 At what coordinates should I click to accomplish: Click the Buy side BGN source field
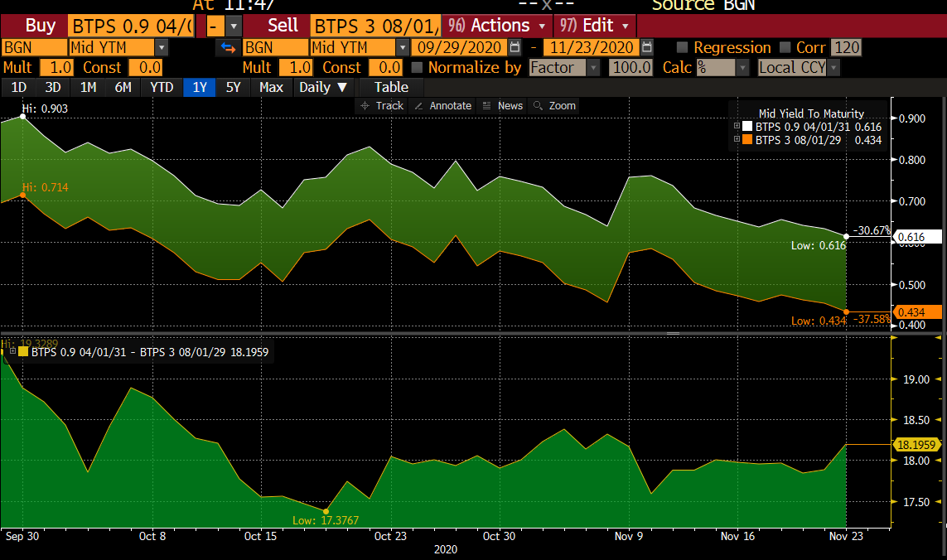[x=35, y=47]
